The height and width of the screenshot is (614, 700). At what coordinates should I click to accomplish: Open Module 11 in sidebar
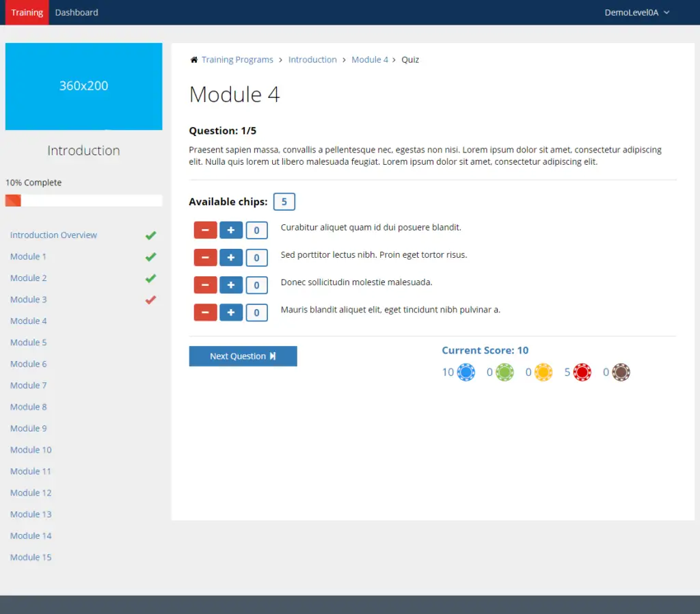click(x=31, y=471)
